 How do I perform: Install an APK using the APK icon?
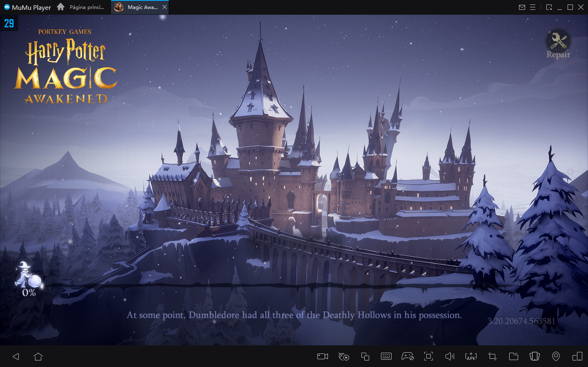pos(471,356)
